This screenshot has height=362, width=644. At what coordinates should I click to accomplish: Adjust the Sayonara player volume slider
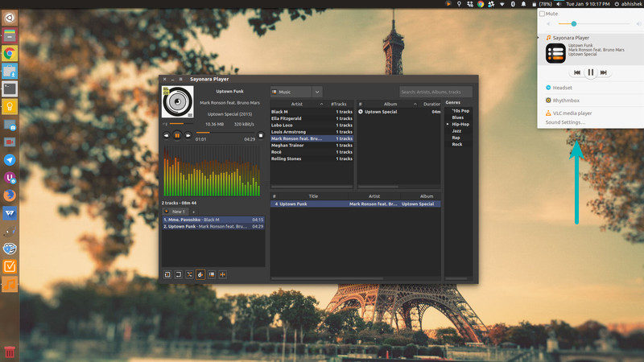click(182, 124)
